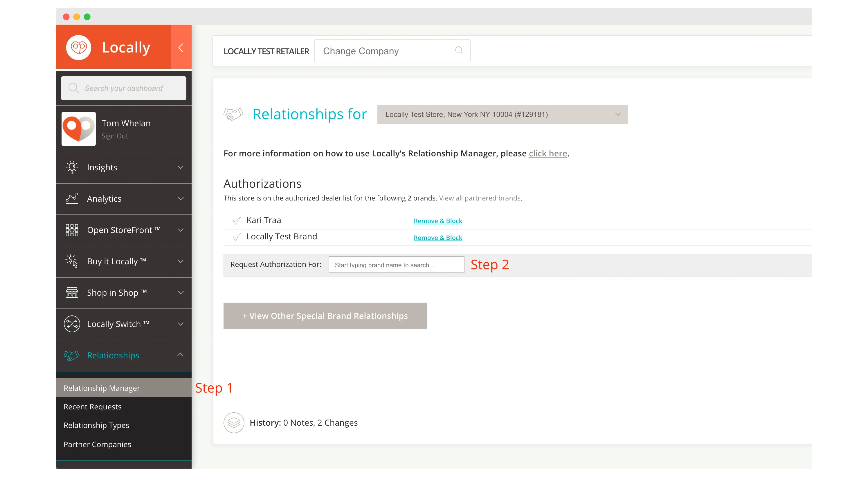Focus the Change Company input field
Viewport: 868px width, 477px height.
point(392,51)
